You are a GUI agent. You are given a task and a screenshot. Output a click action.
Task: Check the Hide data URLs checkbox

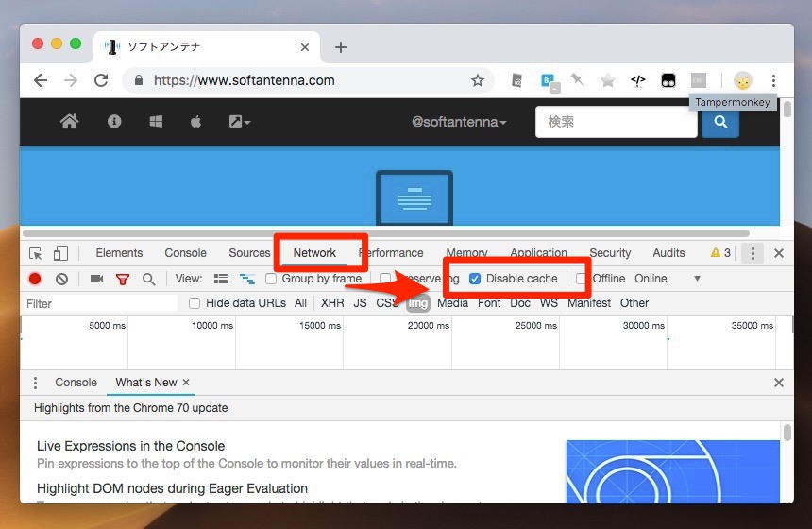tap(195, 303)
